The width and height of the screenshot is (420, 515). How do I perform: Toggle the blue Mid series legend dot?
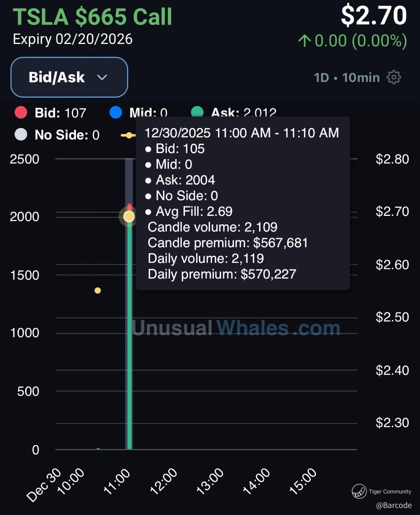(116, 113)
